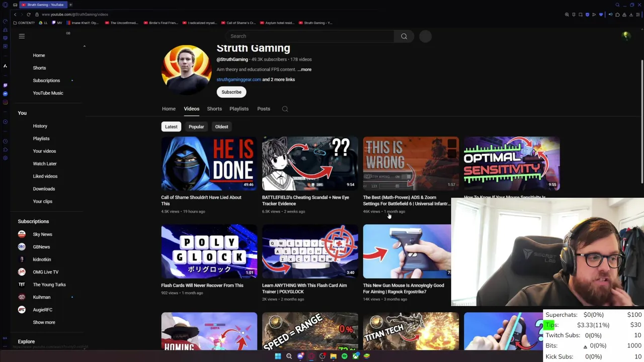Open browser easy setup sliders icon
Viewport: 644px width, 362px height.
tap(638, 15)
